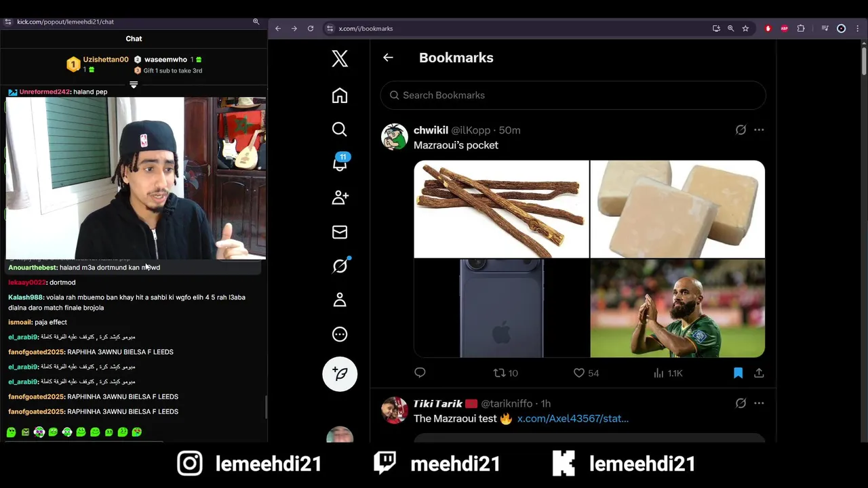Open Tiki Tarik profile avatar
Viewport: 868px width, 488px height.
pos(395,410)
